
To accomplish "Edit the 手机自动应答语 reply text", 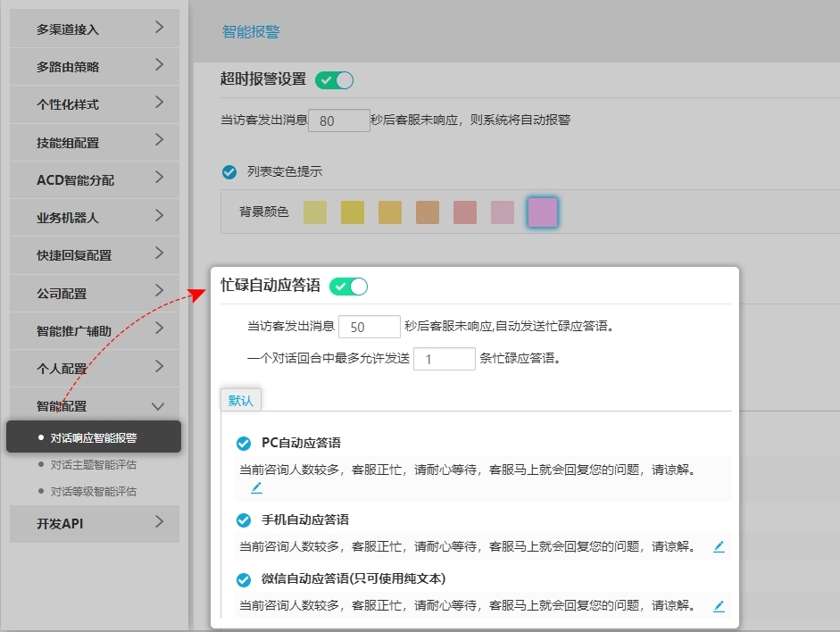I will point(719,547).
